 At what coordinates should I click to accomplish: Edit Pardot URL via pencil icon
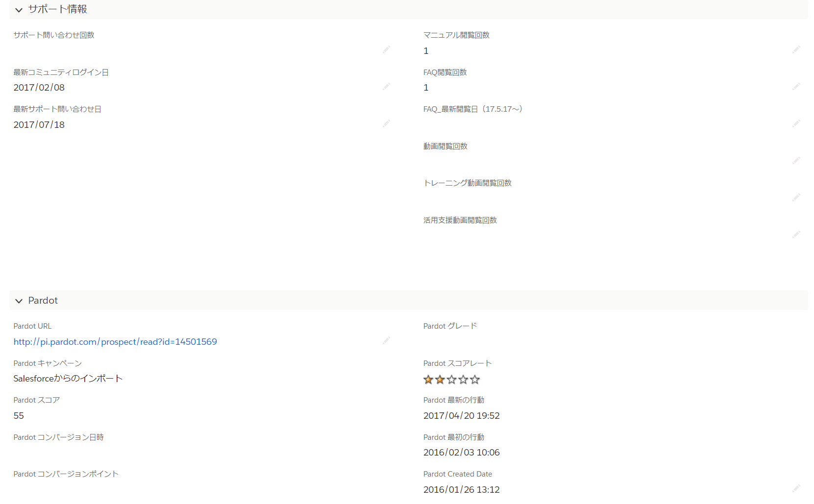point(386,340)
